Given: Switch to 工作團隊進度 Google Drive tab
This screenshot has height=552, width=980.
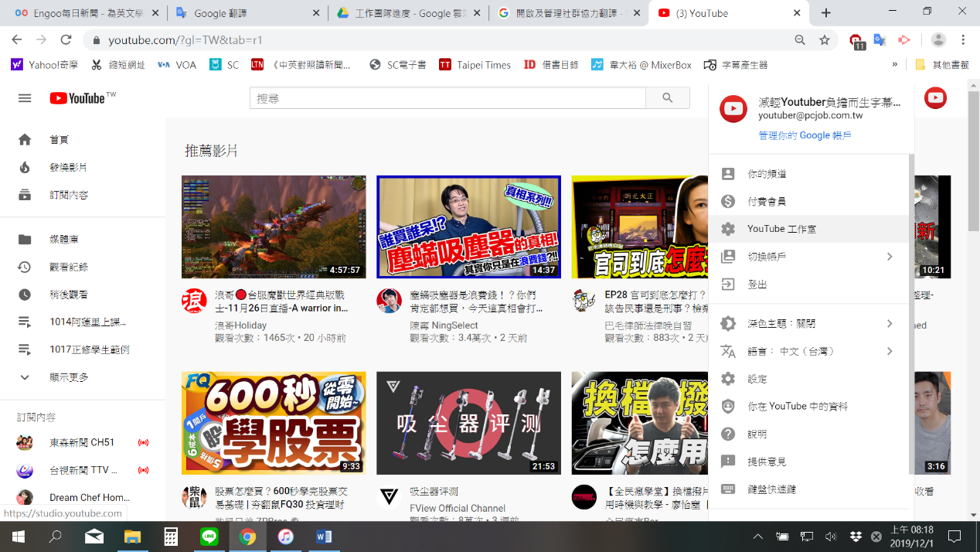Looking at the screenshot, I should click(x=408, y=13).
